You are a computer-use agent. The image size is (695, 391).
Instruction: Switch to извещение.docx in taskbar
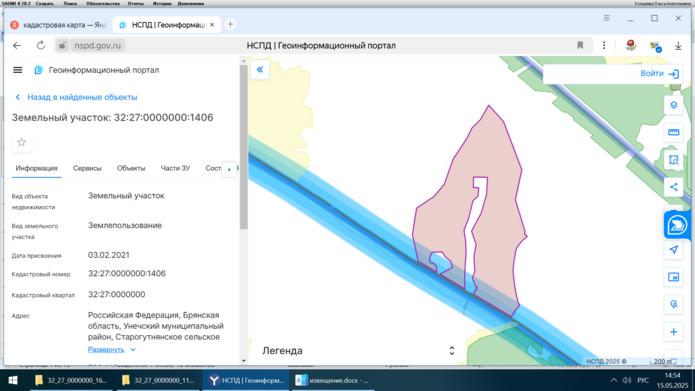pos(332,380)
